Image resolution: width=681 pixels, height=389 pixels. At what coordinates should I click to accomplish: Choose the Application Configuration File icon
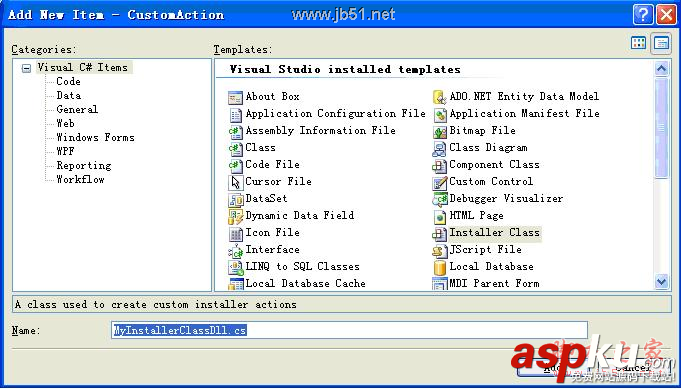point(235,115)
